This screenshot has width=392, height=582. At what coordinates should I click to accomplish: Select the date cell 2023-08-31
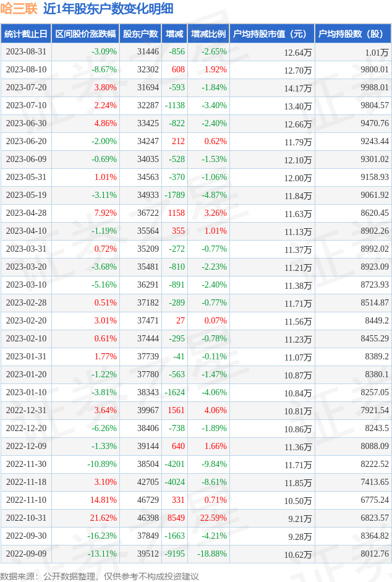(26, 51)
